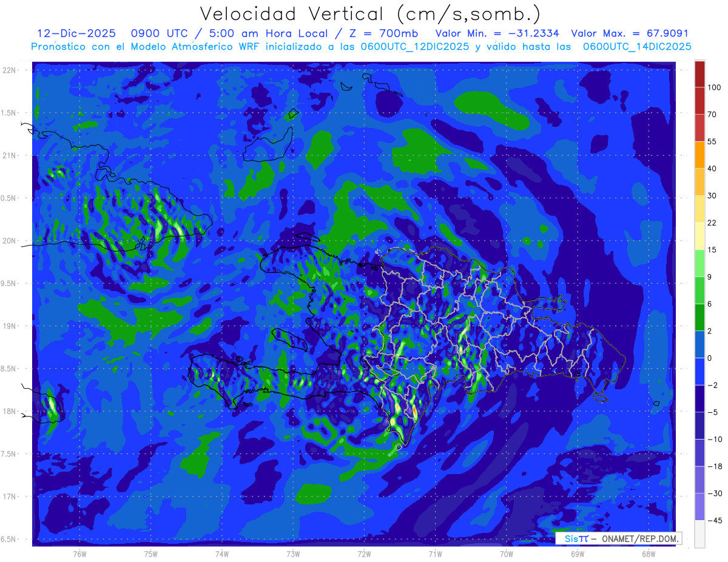The width and height of the screenshot is (728, 562).
Task: Pick the light green swatch between 9 and 15
Action: (x=699, y=263)
